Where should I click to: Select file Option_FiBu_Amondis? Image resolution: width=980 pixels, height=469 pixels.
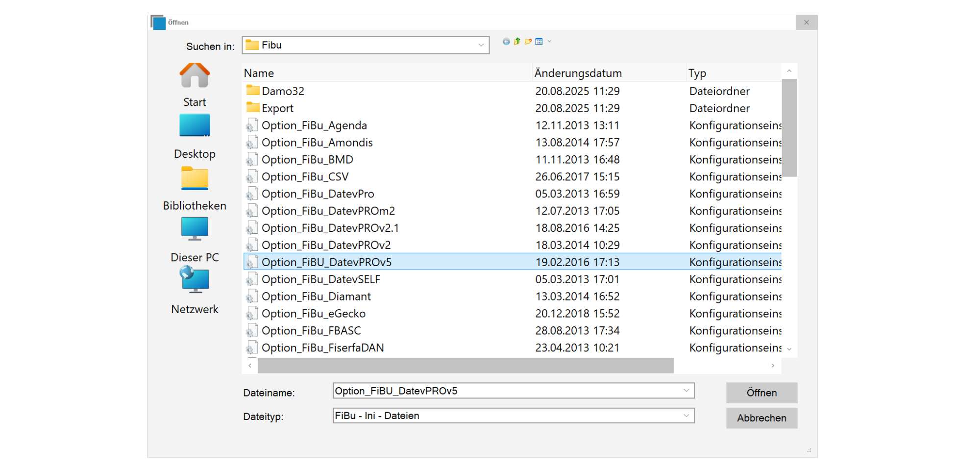pyautogui.click(x=317, y=143)
